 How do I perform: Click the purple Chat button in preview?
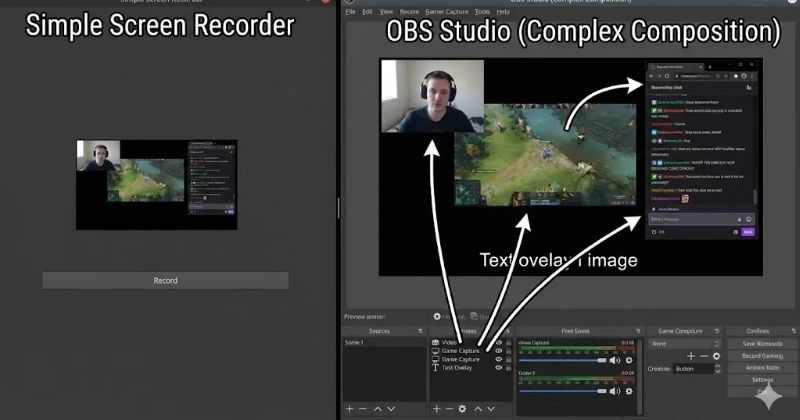pos(748,232)
